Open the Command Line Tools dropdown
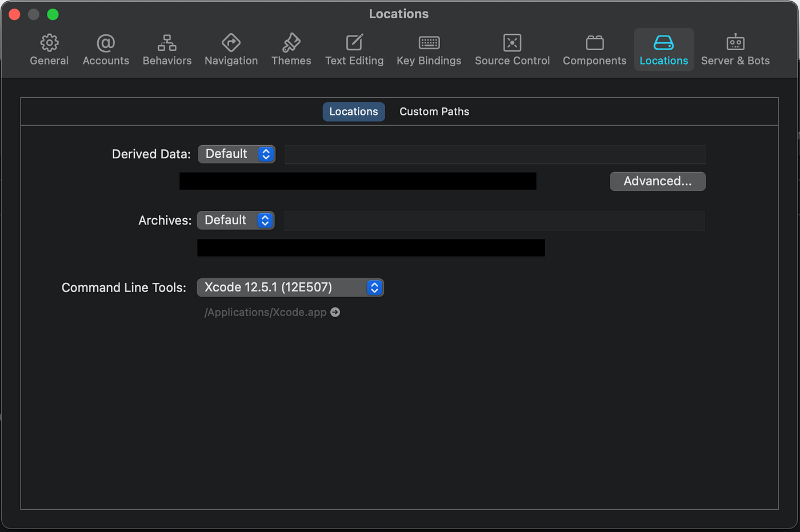 pos(290,287)
